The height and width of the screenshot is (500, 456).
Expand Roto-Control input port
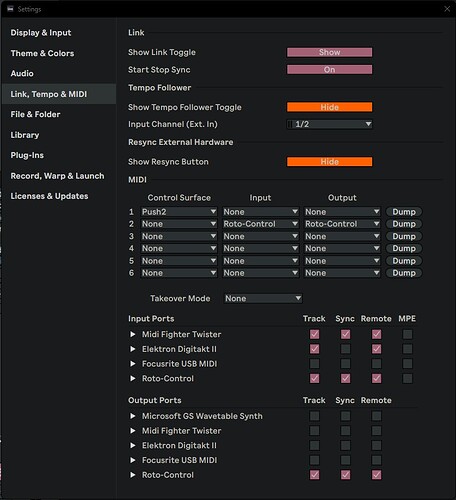click(133, 378)
